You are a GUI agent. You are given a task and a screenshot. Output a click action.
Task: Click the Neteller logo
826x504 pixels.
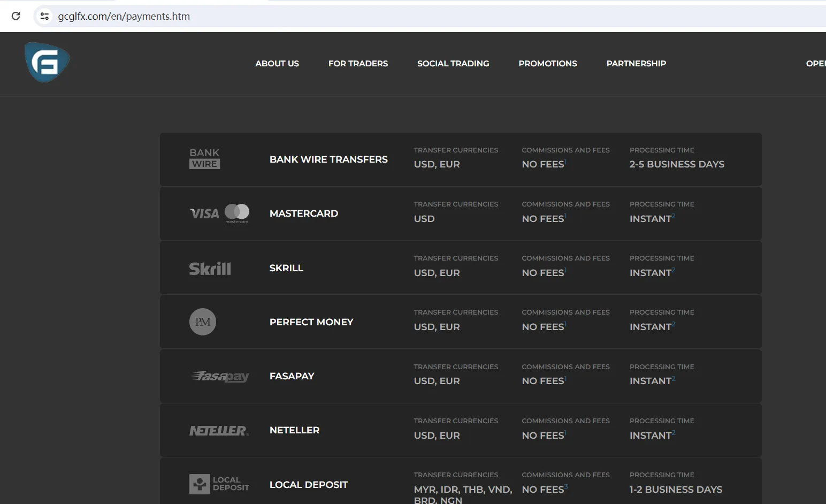[219, 431]
